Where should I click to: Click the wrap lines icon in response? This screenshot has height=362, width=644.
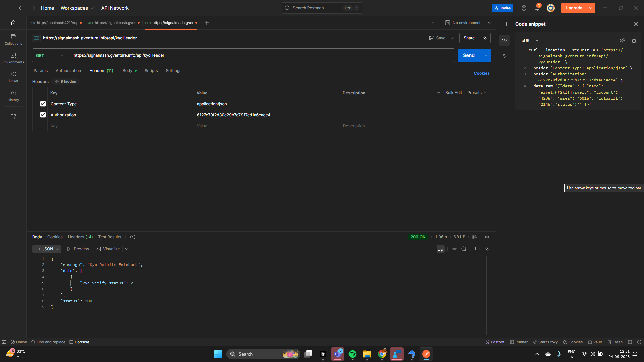pyautogui.click(x=441, y=249)
